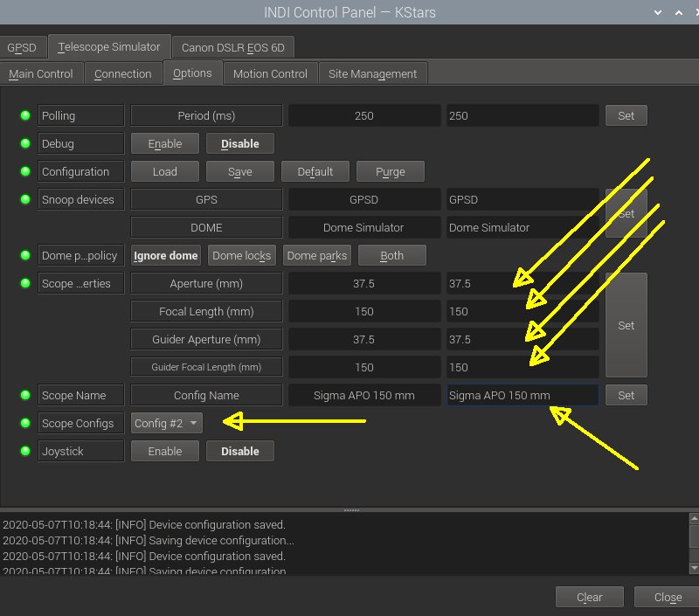Select Dome parks policy

(x=317, y=255)
